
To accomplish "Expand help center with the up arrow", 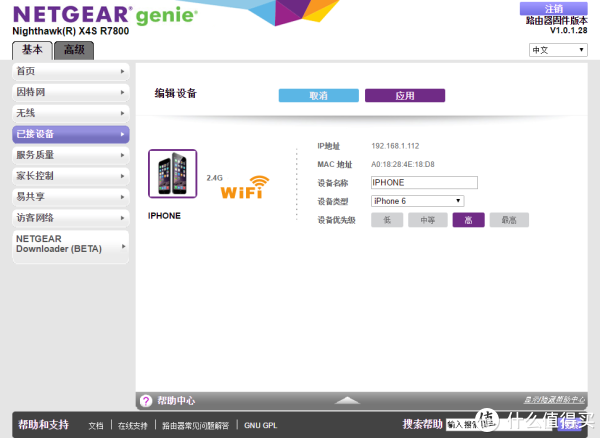I will [x=347, y=400].
